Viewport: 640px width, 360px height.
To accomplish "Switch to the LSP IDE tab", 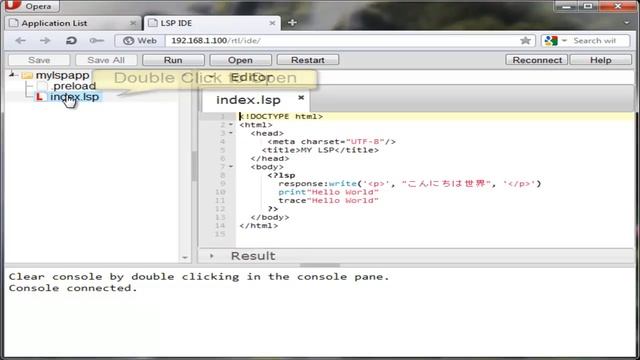I will point(212,23).
